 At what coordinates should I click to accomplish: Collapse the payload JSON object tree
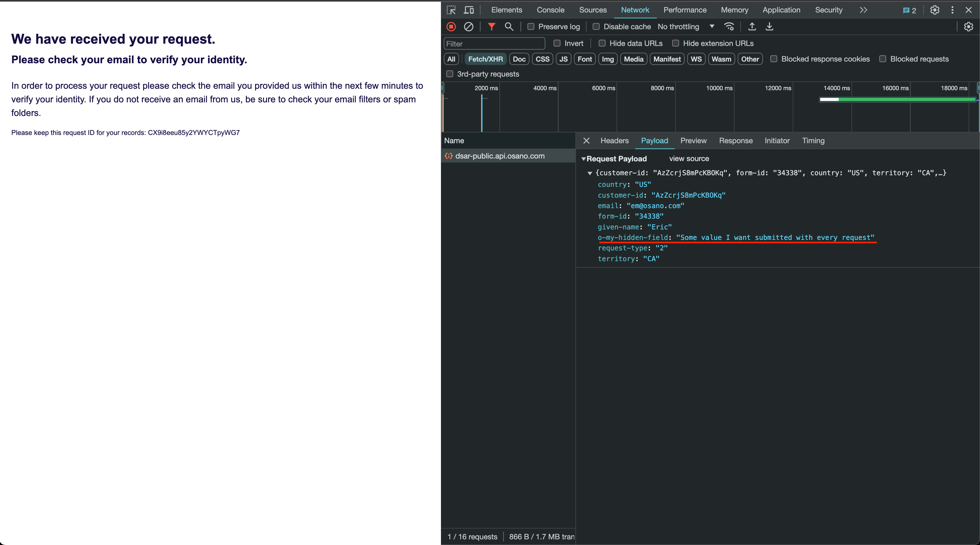(x=590, y=173)
